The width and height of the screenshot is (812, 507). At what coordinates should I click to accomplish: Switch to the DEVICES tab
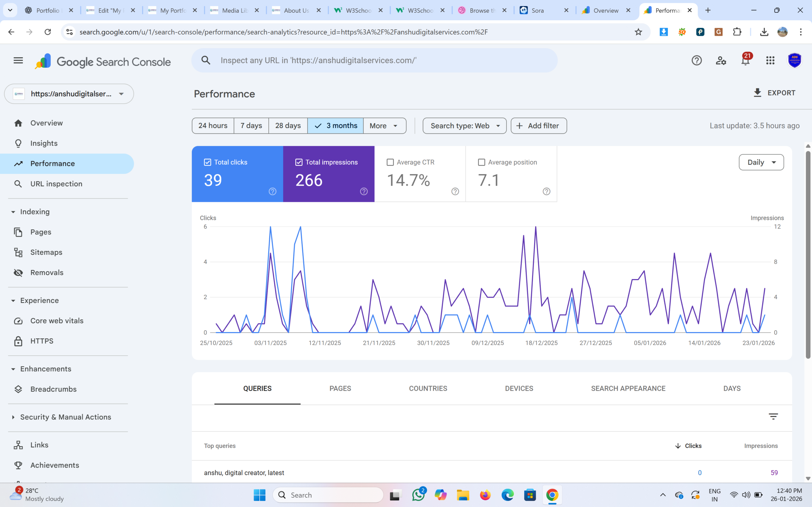(x=519, y=388)
